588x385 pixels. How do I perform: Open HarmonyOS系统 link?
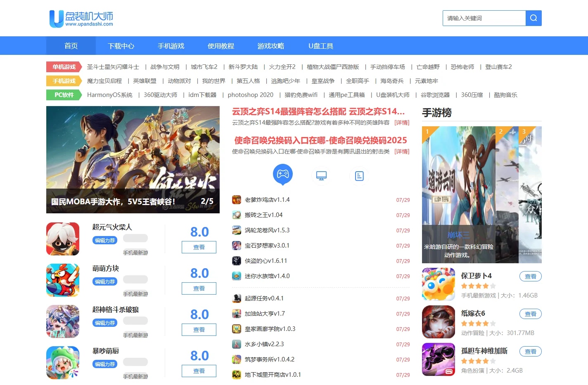(110, 95)
